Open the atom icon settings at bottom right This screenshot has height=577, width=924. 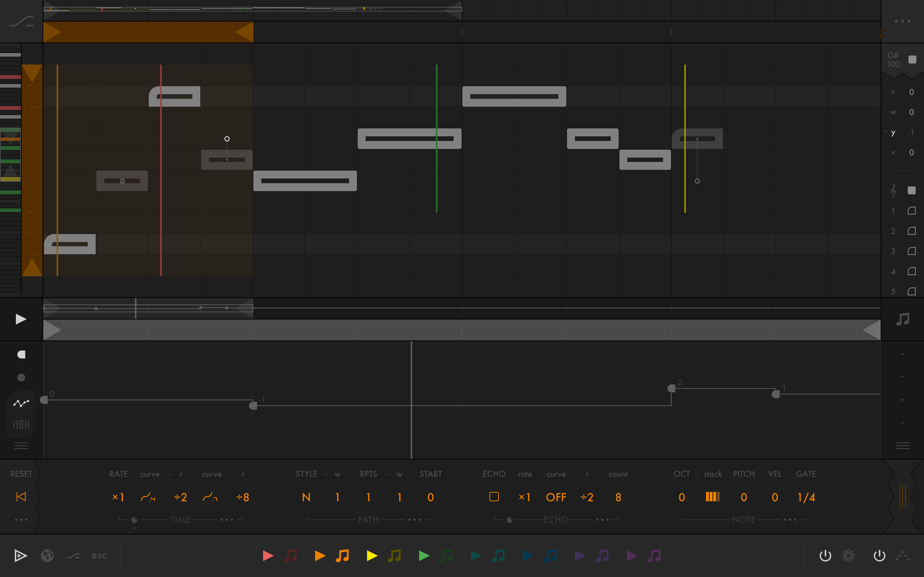(x=849, y=555)
